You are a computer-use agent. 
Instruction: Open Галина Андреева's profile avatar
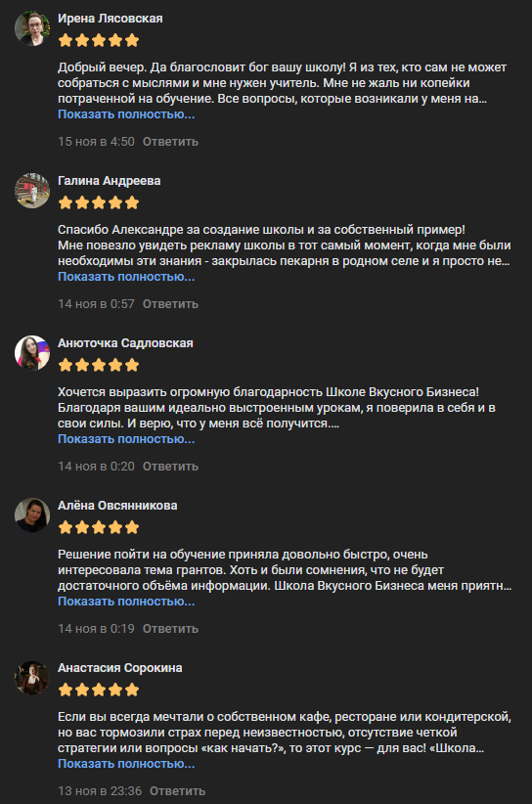31,191
